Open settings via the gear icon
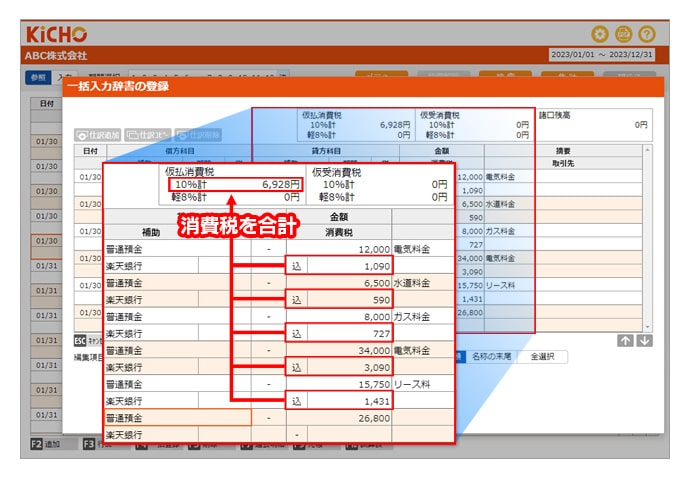 [600, 34]
